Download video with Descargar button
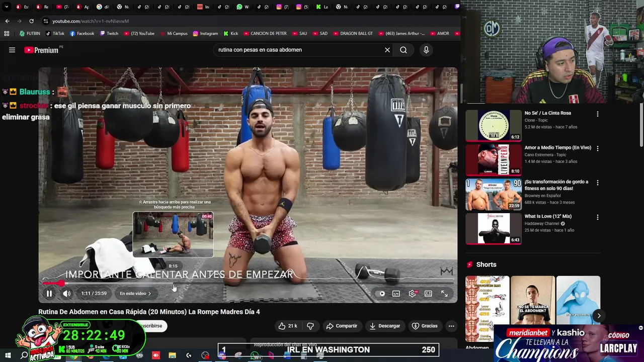 [385, 326]
